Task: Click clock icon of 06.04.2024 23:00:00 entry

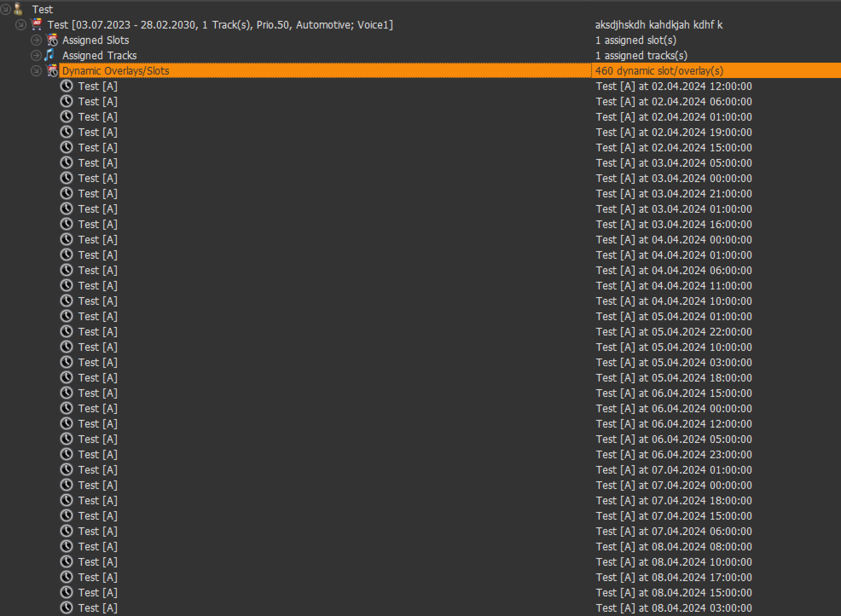Action: point(67,454)
